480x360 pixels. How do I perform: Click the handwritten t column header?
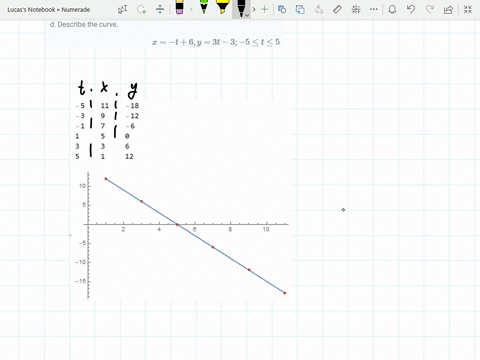pos(82,88)
